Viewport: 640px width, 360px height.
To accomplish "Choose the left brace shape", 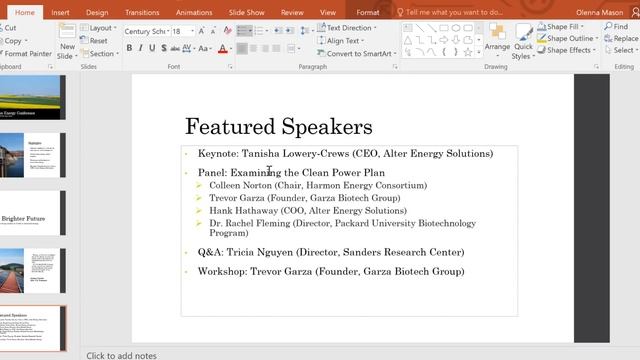I will pyautogui.click(x=444, y=52).
